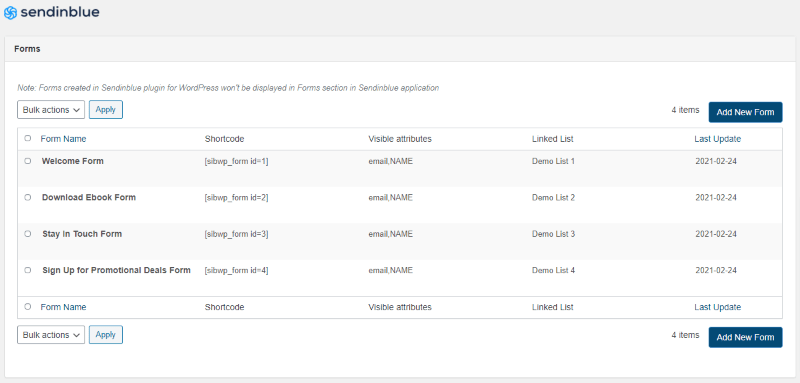Viewport: 800px width, 383px height.
Task: Click the Visible attributes column header
Action: (x=399, y=139)
